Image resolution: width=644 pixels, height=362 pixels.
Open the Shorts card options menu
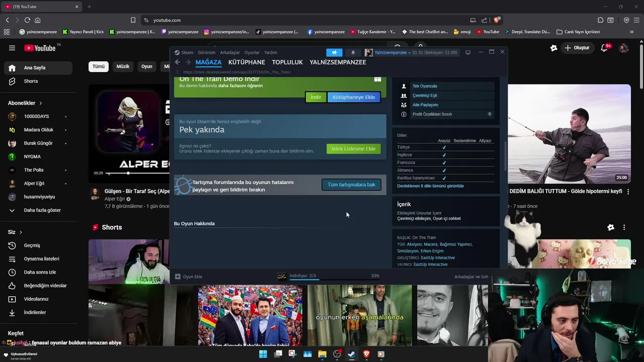click(624, 227)
